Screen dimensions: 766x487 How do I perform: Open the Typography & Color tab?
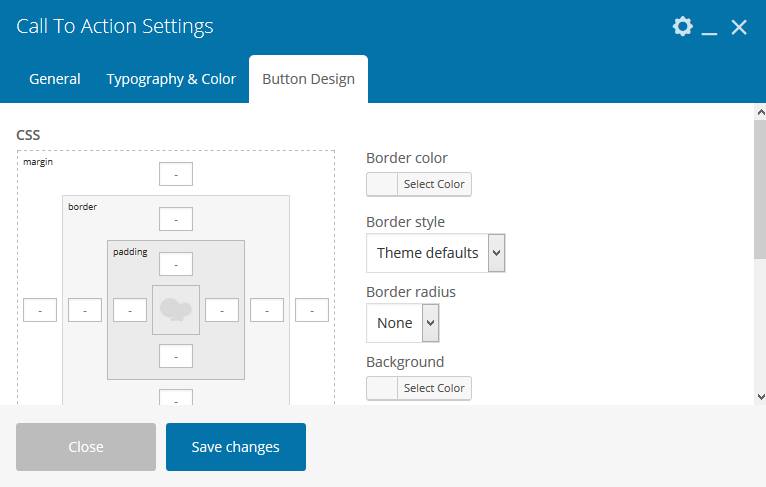pyautogui.click(x=171, y=79)
